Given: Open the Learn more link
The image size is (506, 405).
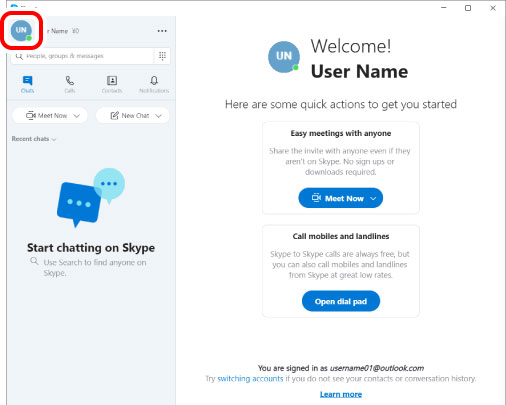Looking at the screenshot, I should click(341, 394).
